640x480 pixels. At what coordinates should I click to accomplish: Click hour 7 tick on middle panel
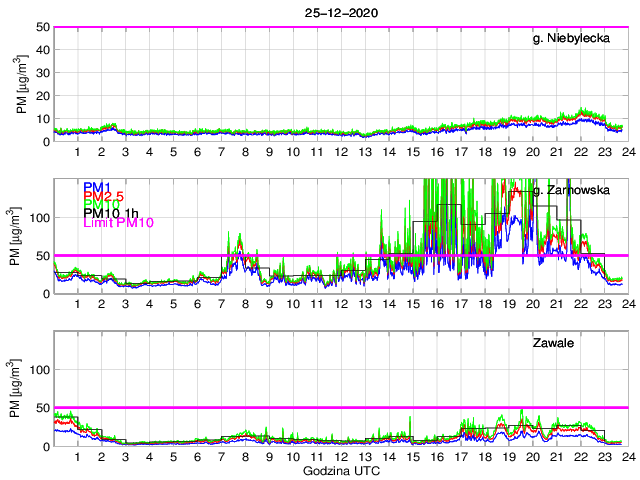click(222, 304)
